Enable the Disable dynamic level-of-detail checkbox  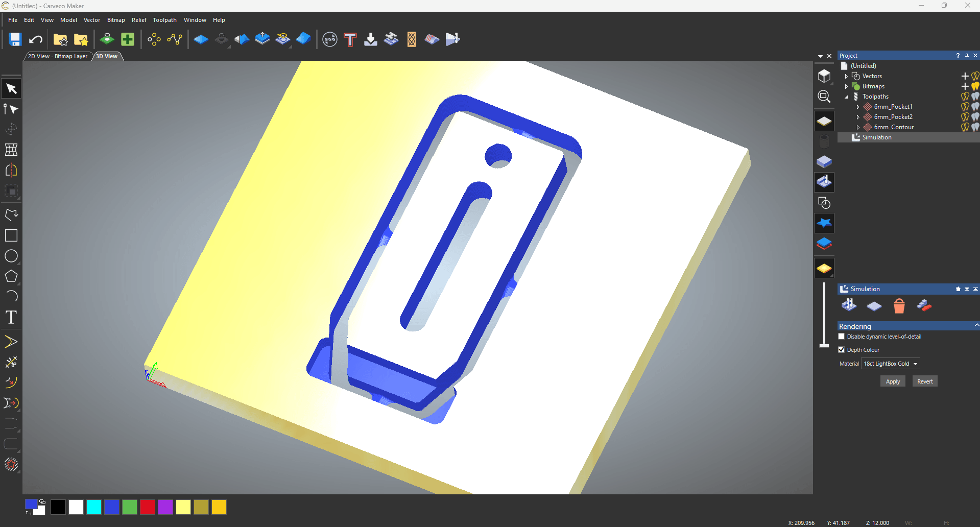(x=841, y=337)
